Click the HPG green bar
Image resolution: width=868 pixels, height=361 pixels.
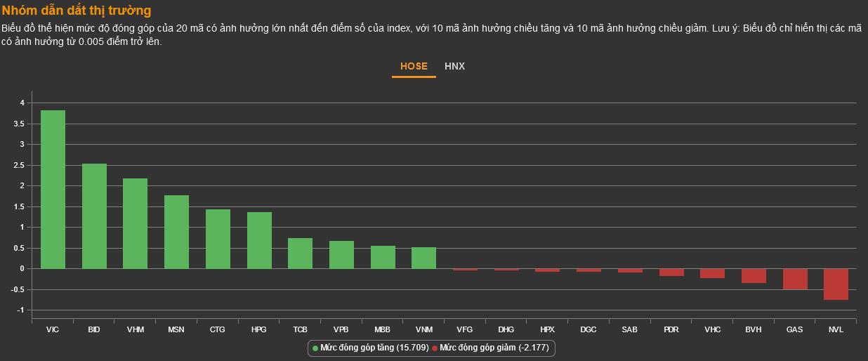tap(259, 240)
